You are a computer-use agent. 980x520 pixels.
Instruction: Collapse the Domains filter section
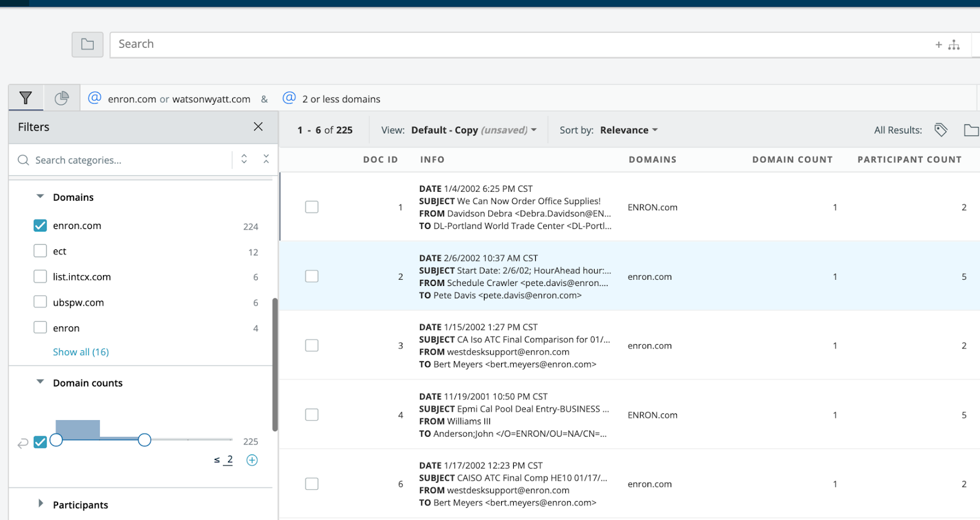coord(40,197)
